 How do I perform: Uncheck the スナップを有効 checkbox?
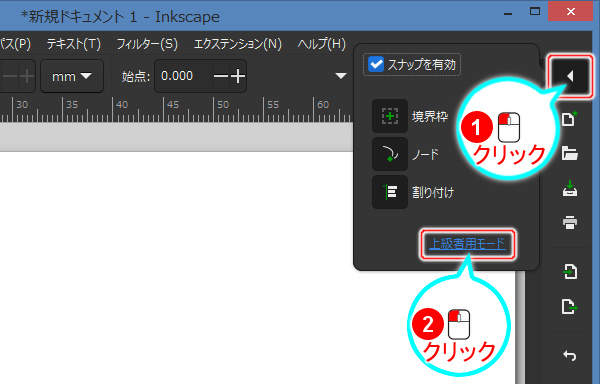(x=376, y=64)
